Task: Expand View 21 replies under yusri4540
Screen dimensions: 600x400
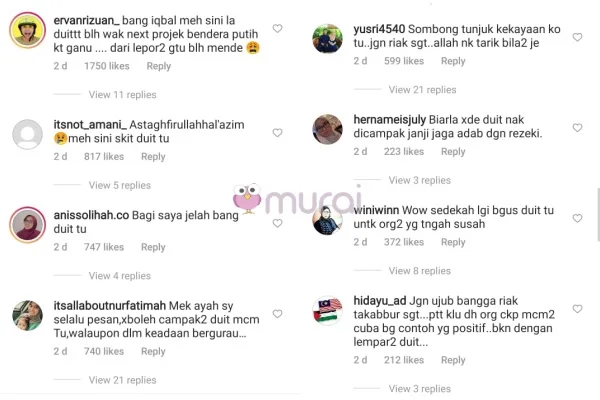Action: (x=422, y=90)
